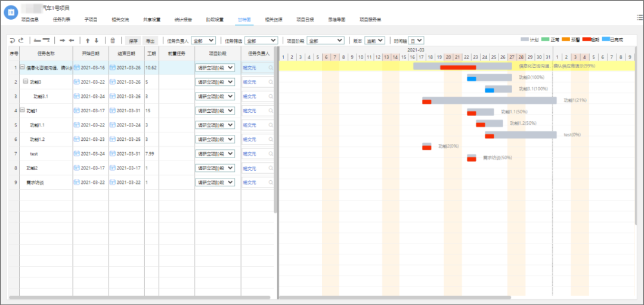Click the task grid horizontal scrollbar

(140, 297)
